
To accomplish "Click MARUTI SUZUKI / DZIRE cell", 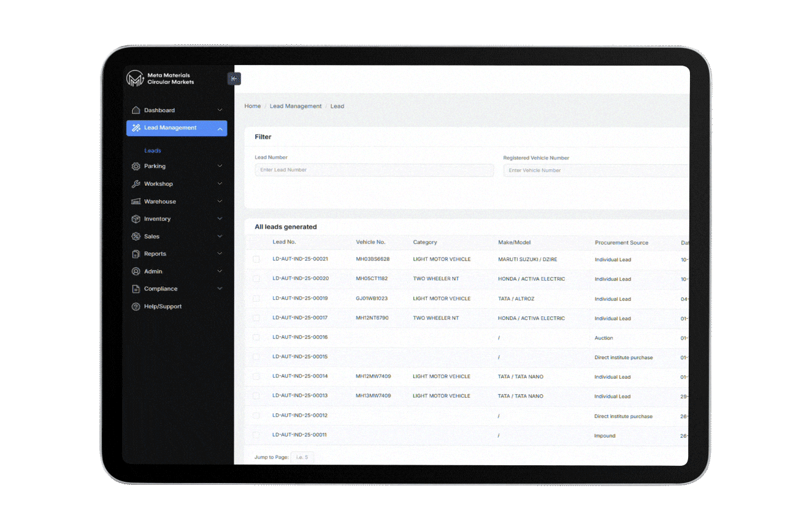I will pos(527,259).
